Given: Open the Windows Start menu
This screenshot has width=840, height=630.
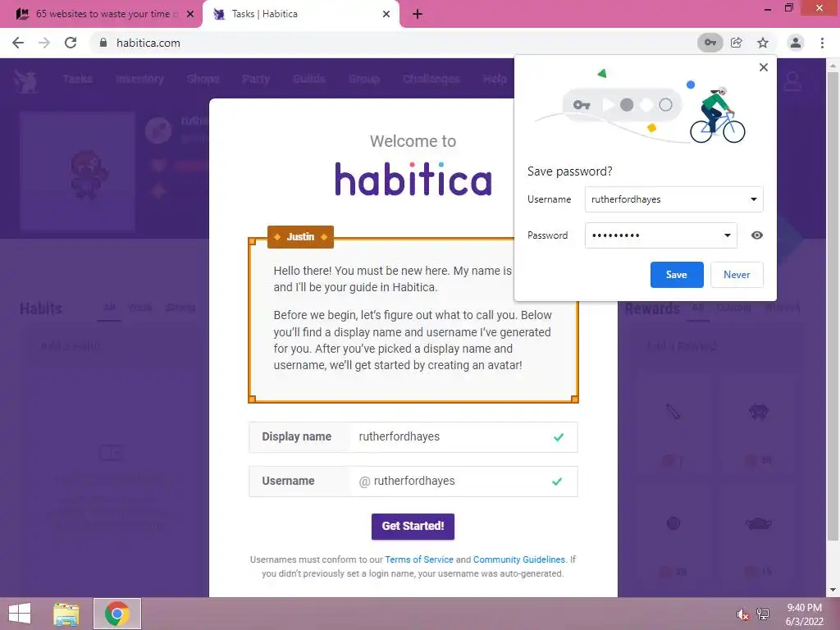Looking at the screenshot, I should [x=20, y=614].
